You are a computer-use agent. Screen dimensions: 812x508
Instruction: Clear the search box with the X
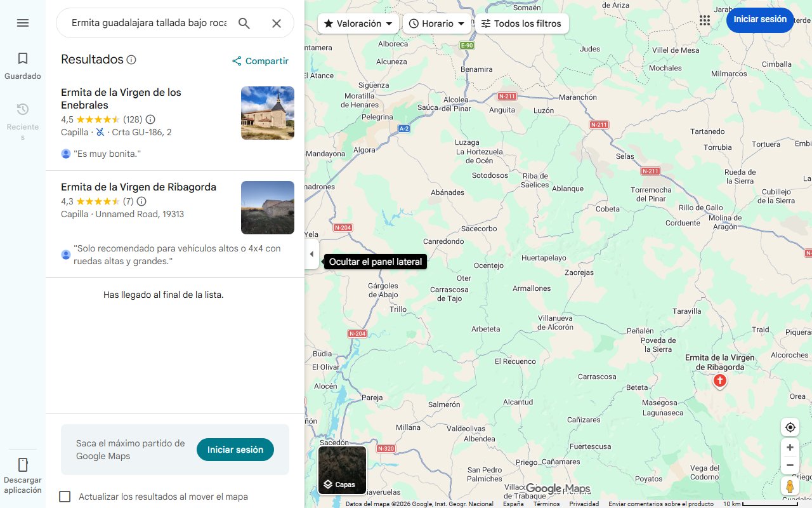pos(277,23)
